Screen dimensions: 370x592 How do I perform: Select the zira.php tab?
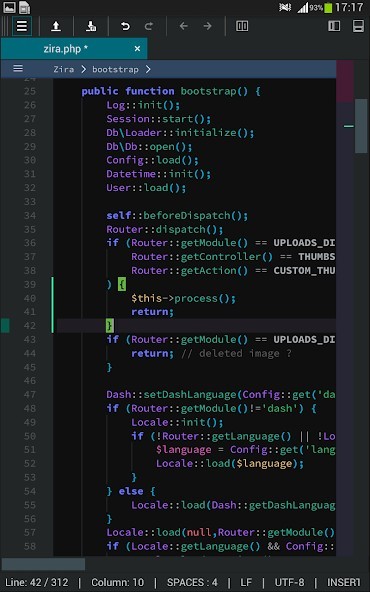[x=66, y=49]
